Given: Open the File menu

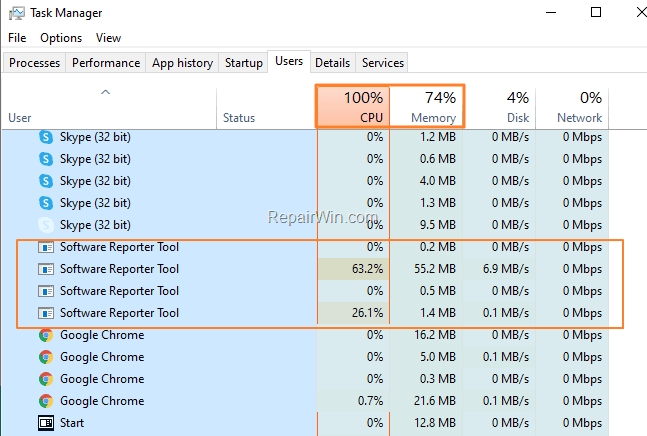Looking at the screenshot, I should (x=17, y=38).
